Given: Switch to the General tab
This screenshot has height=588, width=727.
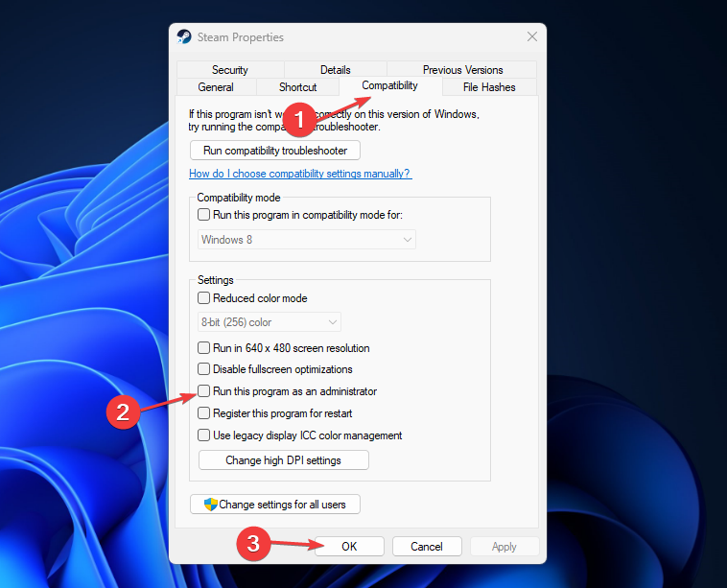Looking at the screenshot, I should pos(216,87).
